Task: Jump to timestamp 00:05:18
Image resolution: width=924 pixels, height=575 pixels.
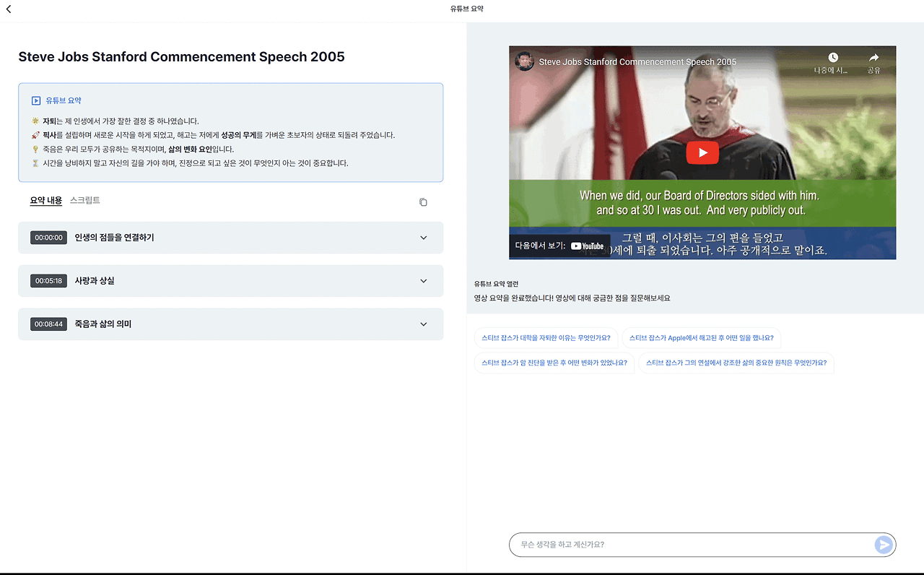Action: [48, 281]
